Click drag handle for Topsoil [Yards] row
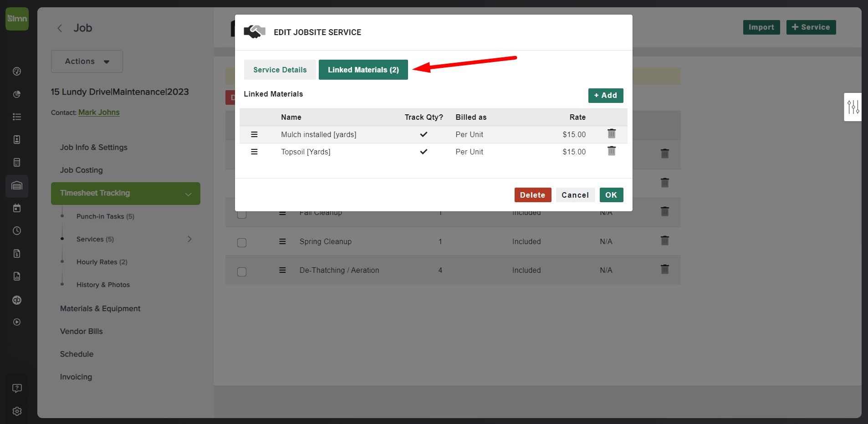This screenshot has width=868, height=424. tap(254, 152)
